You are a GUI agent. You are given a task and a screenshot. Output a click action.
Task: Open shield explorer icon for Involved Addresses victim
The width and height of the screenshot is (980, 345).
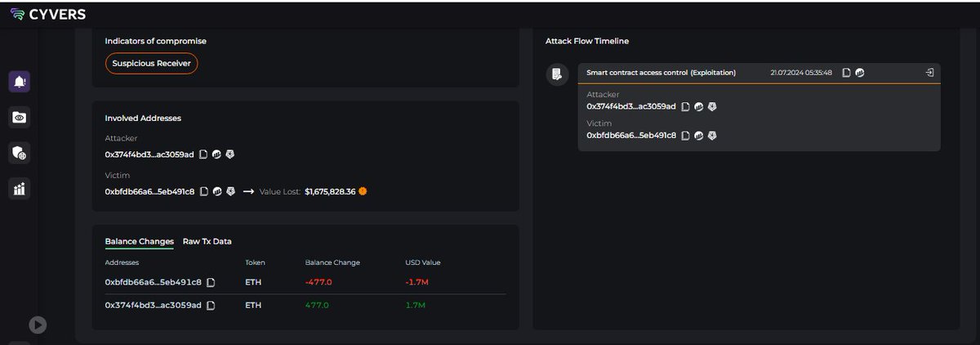tap(230, 191)
